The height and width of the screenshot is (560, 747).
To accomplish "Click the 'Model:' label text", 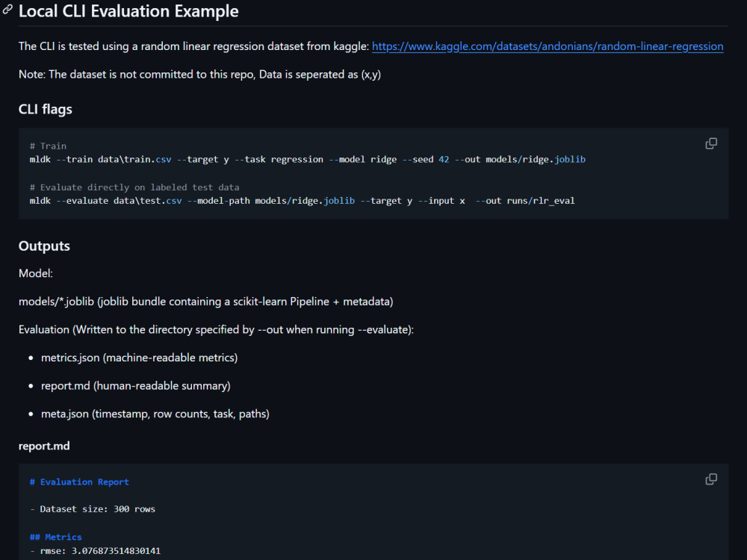I will click(x=36, y=273).
